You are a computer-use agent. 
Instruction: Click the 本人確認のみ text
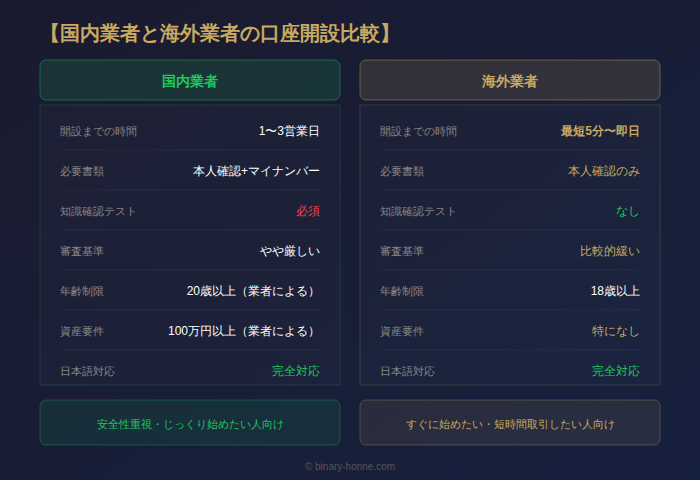(x=604, y=171)
